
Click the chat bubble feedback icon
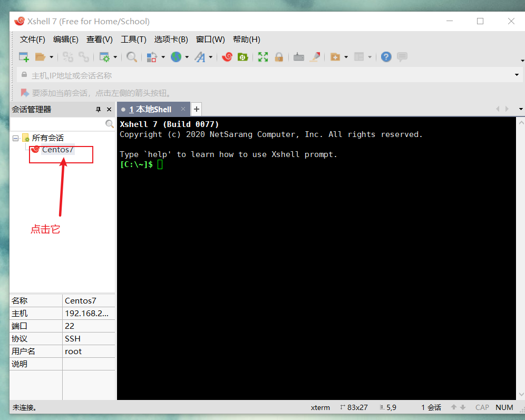coord(402,57)
